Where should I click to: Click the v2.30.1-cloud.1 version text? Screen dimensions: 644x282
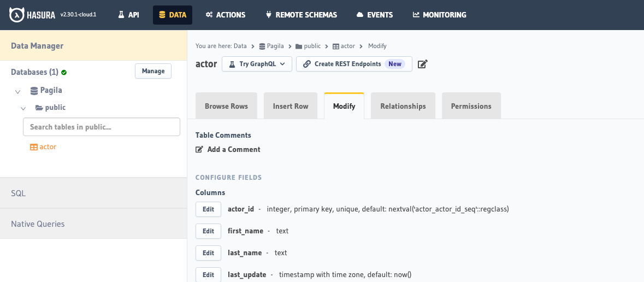click(x=79, y=14)
